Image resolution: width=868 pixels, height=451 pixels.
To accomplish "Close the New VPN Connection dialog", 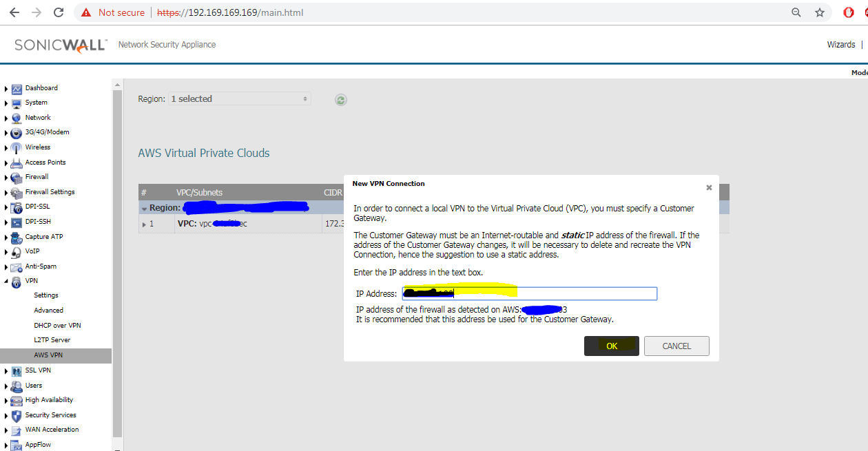I will click(x=709, y=187).
